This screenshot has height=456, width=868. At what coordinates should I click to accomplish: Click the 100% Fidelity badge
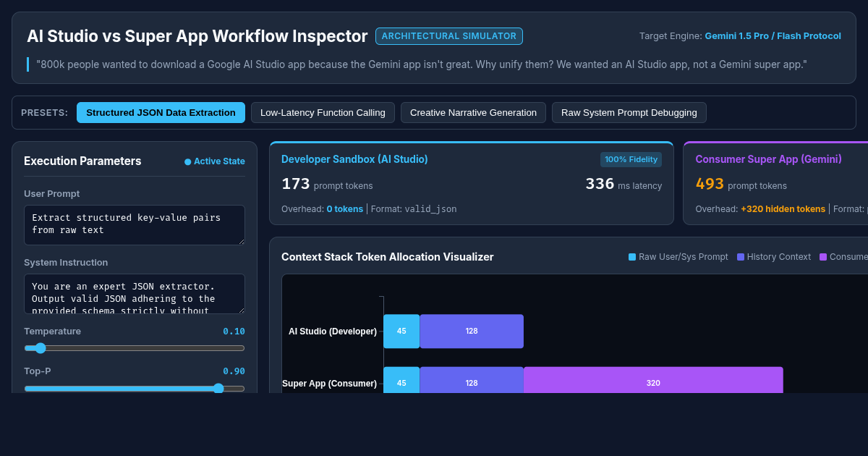pyautogui.click(x=631, y=159)
